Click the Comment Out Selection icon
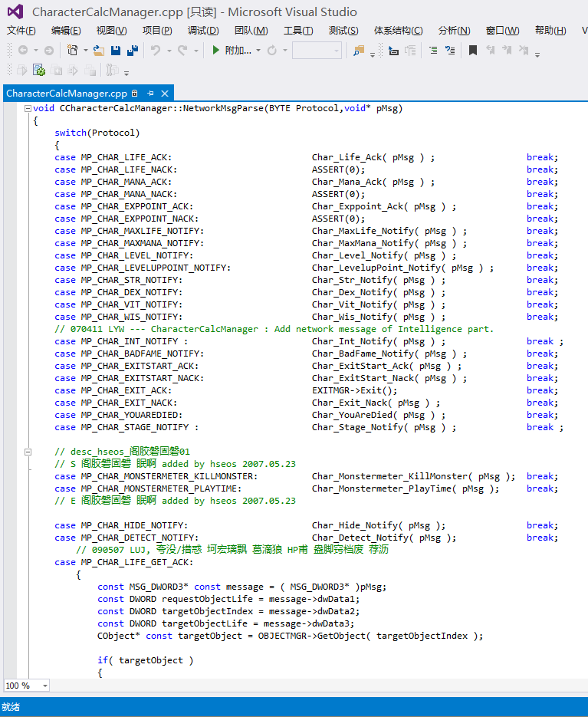This screenshot has height=717, width=588. (433, 51)
